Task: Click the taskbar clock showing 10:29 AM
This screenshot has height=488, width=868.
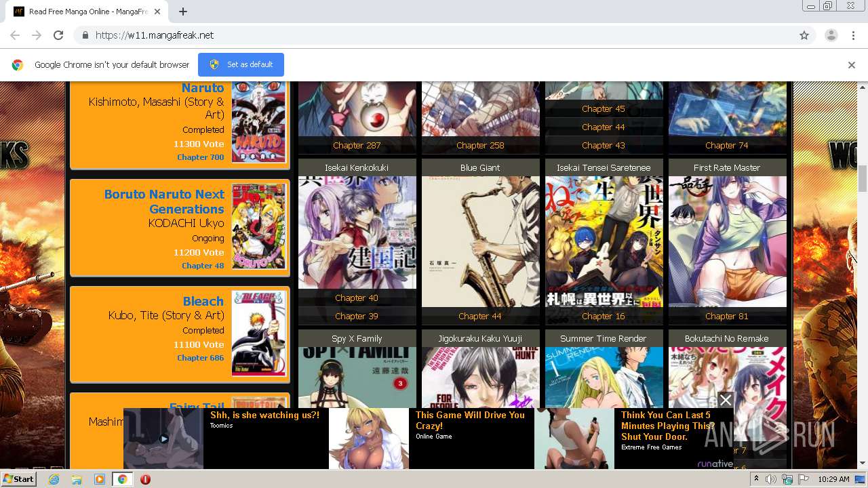Action: [x=833, y=479]
